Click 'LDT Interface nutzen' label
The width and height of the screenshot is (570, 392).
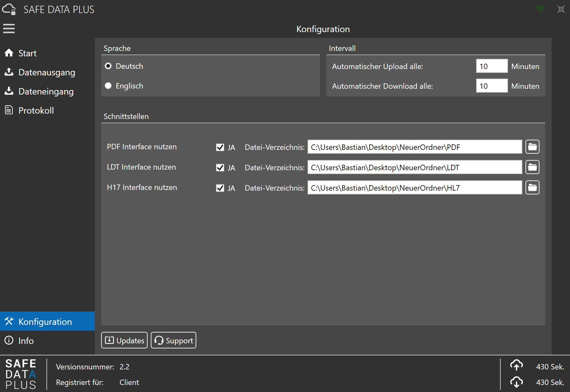[141, 167]
